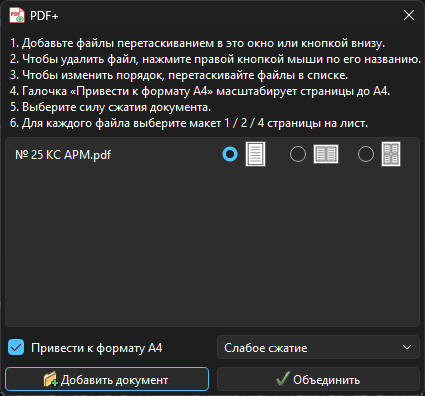The width and height of the screenshot is (425, 396).
Task: Pick the four pages per sheet layout icon
Action: pos(391,154)
